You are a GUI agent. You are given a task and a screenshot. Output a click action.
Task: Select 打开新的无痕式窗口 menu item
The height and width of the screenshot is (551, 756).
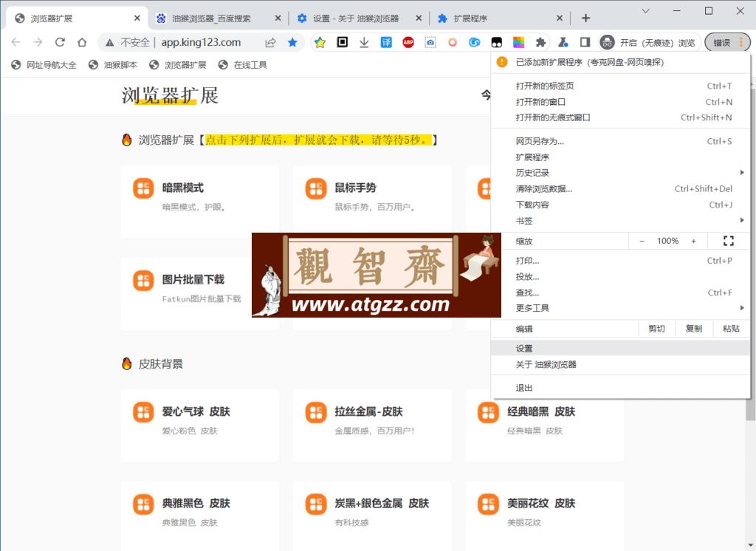click(620, 117)
